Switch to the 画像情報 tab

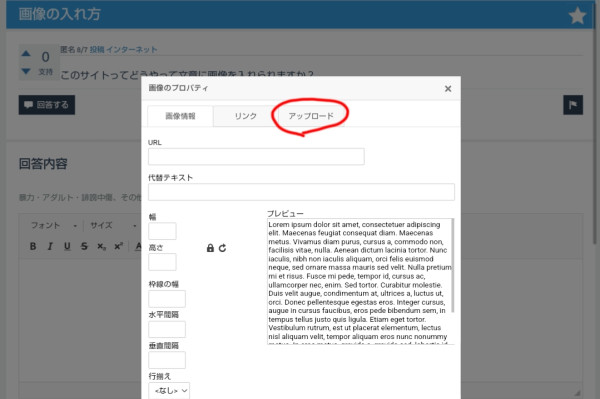[x=180, y=116]
